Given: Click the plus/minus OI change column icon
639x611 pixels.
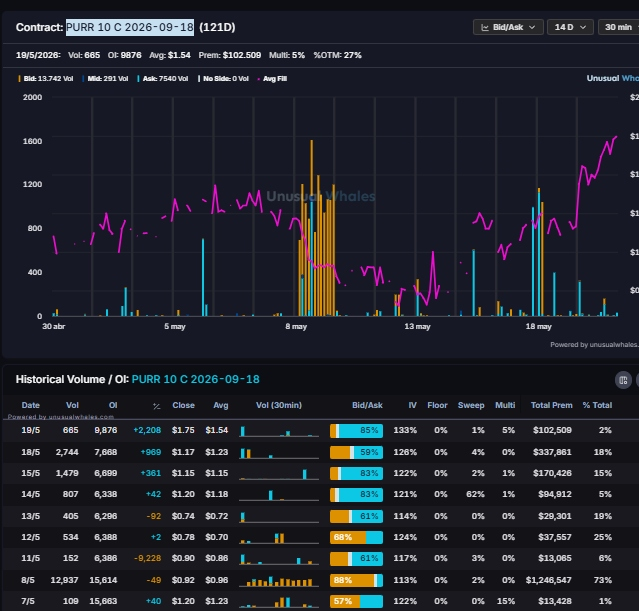Looking at the screenshot, I should point(156,406).
